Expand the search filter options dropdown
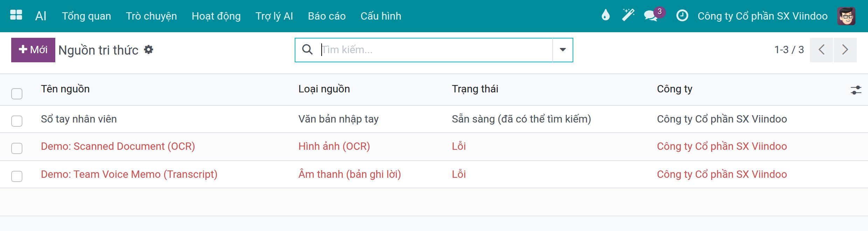Screen dimensions: 868x231 click(x=562, y=50)
